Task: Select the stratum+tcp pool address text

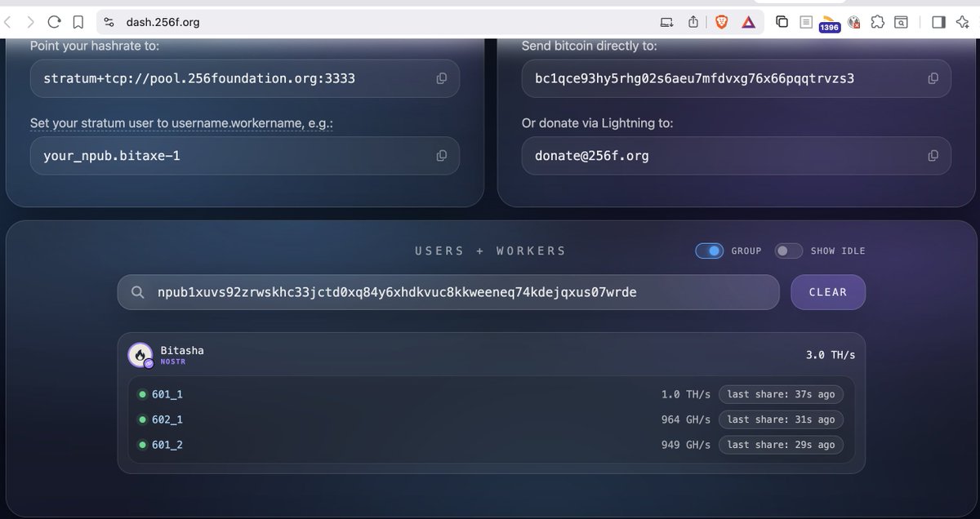Action: point(200,78)
